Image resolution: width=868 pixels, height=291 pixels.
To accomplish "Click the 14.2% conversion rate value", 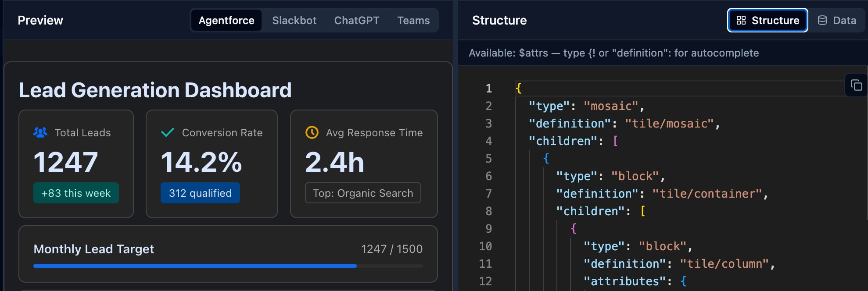I will coord(201,162).
